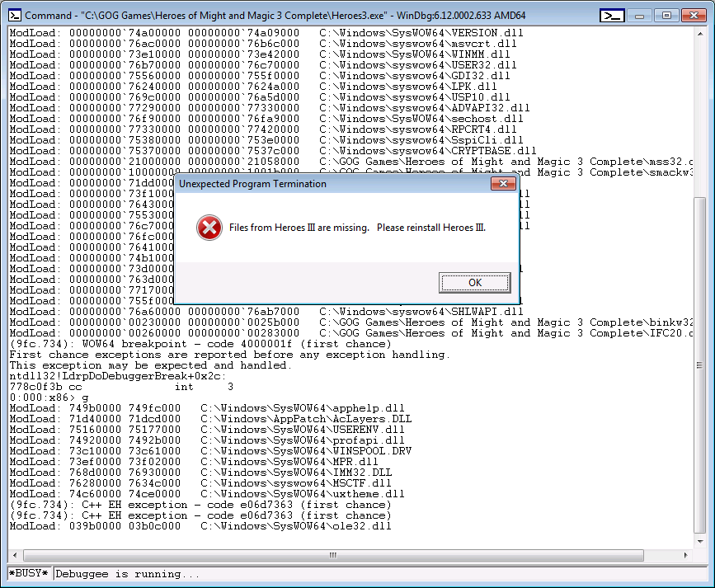Click the SHLWAPI.dll ModLoad line

[266, 312]
